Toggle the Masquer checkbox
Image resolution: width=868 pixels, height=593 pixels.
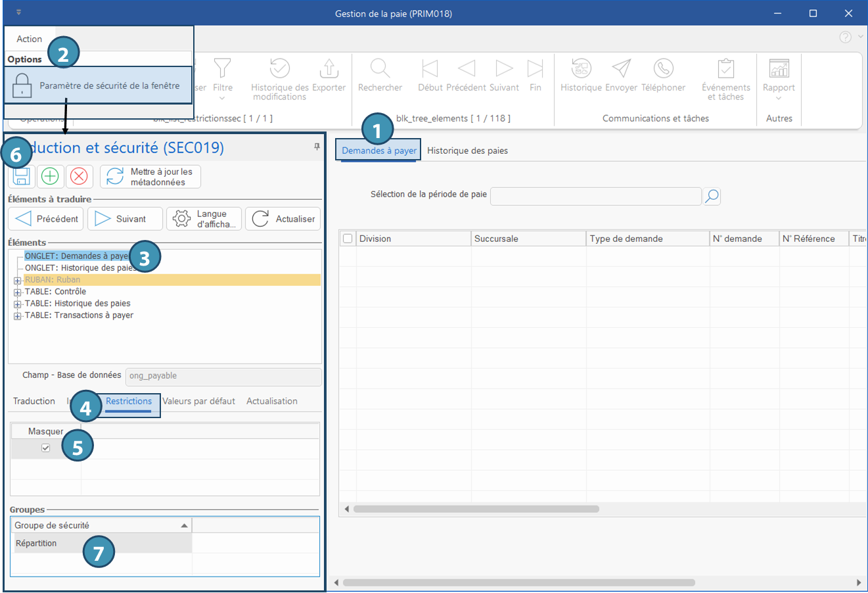[45, 448]
